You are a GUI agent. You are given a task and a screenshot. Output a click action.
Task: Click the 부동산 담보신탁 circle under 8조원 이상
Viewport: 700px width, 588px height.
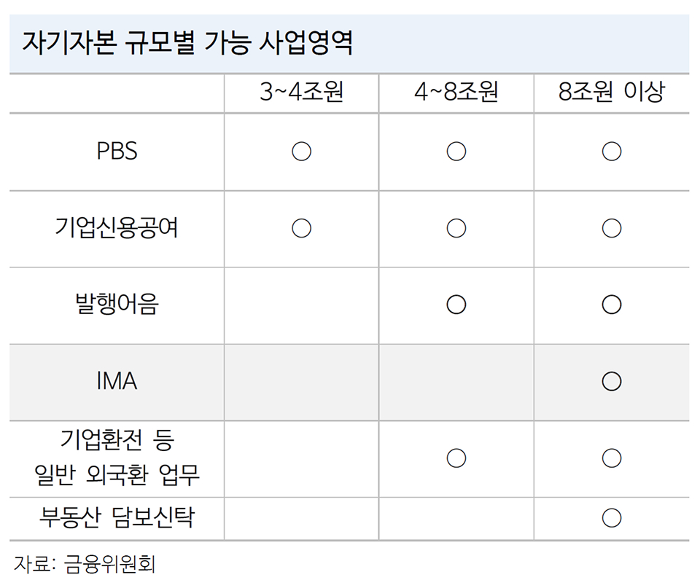tap(612, 518)
